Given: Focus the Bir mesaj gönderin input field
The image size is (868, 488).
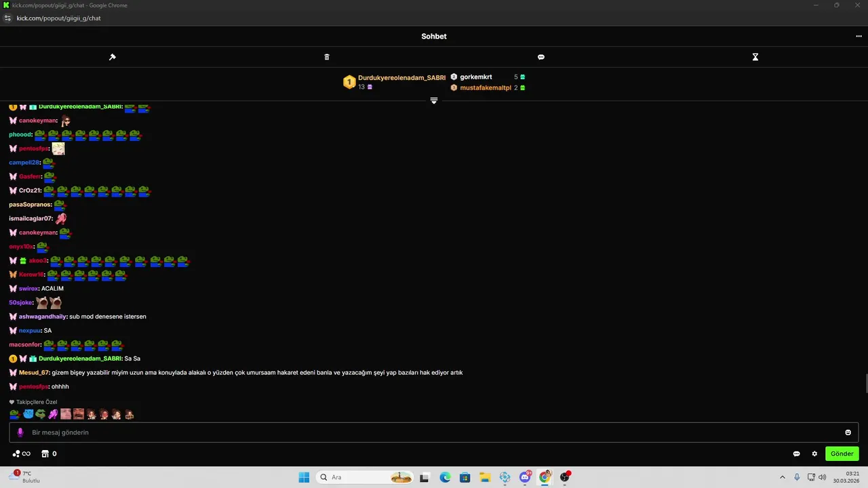Looking at the screenshot, I should click(434, 432).
